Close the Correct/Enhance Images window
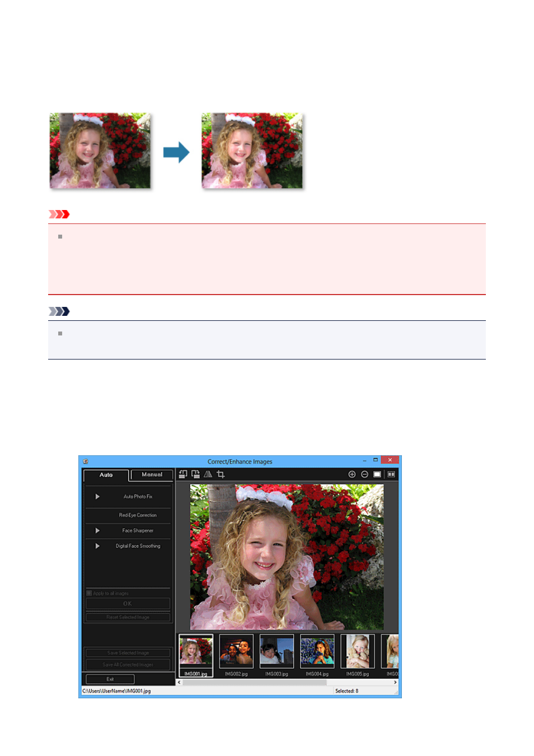 [390, 460]
